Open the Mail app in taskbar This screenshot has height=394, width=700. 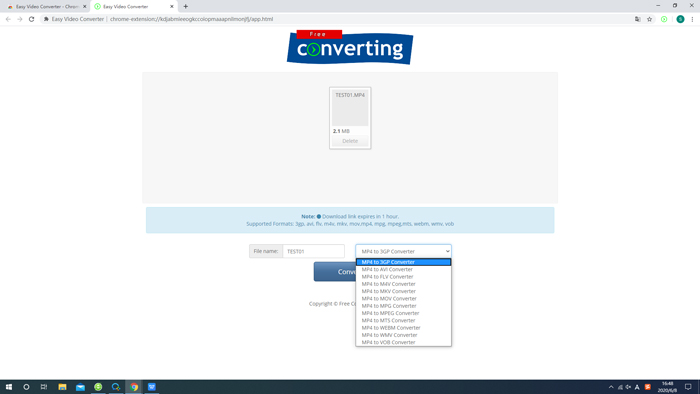pos(80,387)
